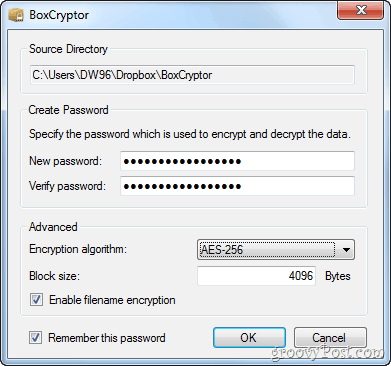391x366 pixels.
Task: Confirm settings with the OK button
Action: coord(249,337)
